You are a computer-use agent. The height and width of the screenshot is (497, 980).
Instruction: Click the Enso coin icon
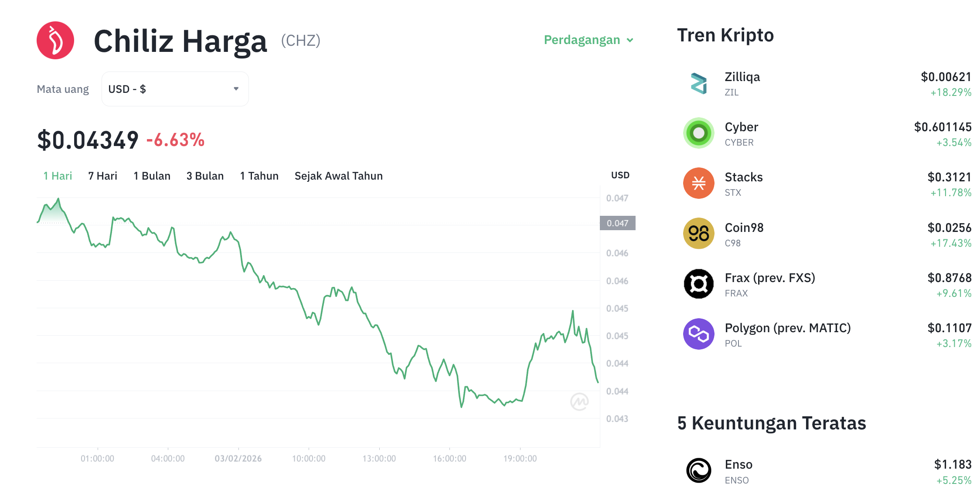click(698, 470)
